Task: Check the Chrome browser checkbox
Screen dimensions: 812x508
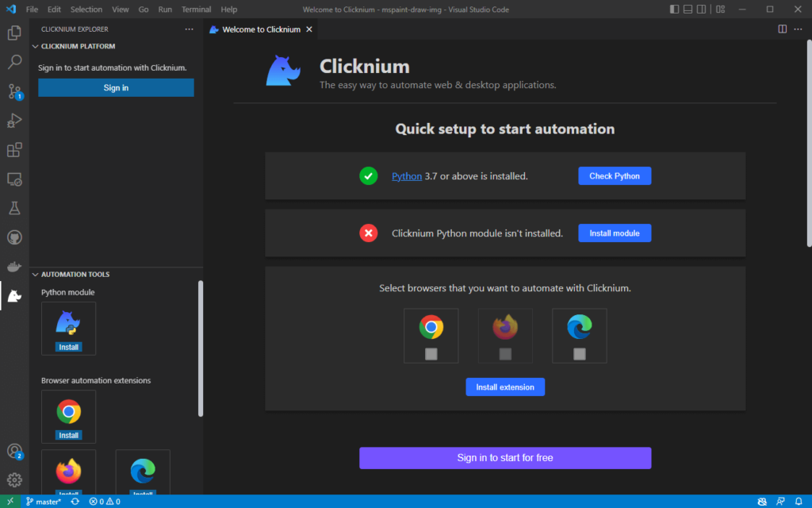Action: pyautogui.click(x=431, y=354)
